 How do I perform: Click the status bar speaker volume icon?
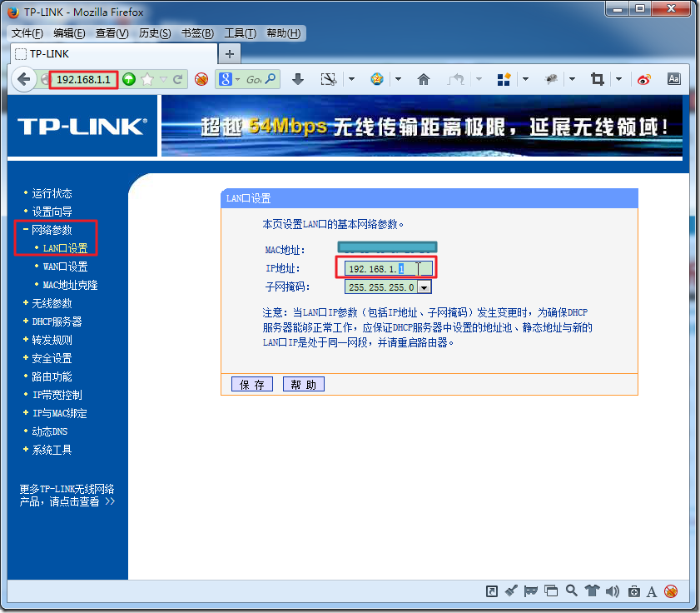coord(612,591)
